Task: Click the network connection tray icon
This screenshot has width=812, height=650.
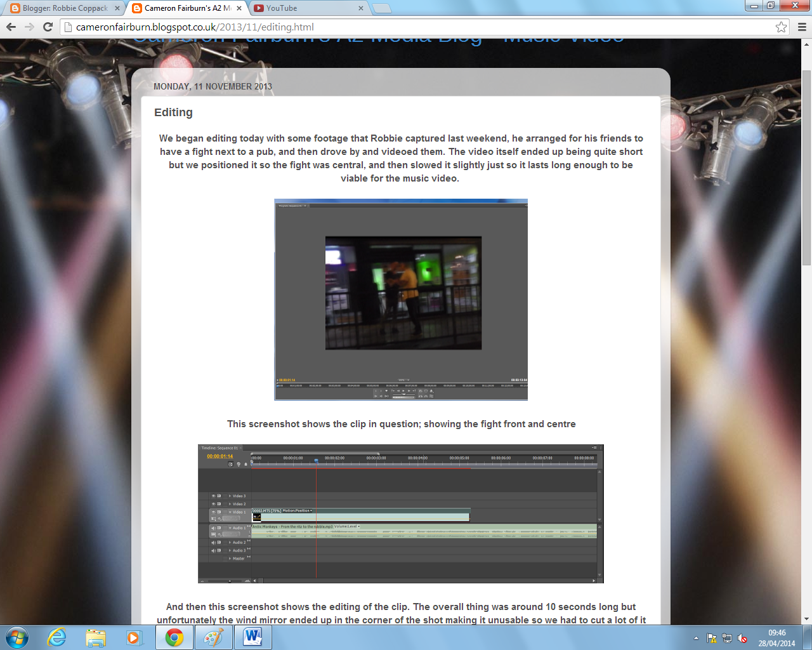Action: (727, 639)
